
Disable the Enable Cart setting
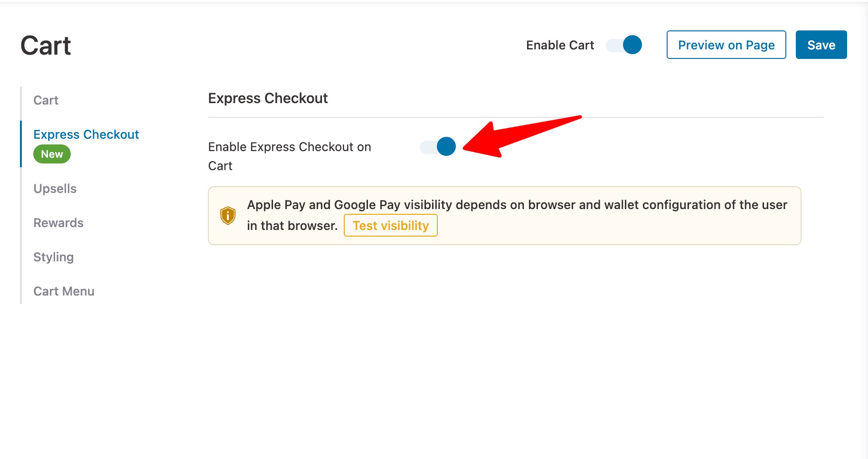pyautogui.click(x=623, y=45)
